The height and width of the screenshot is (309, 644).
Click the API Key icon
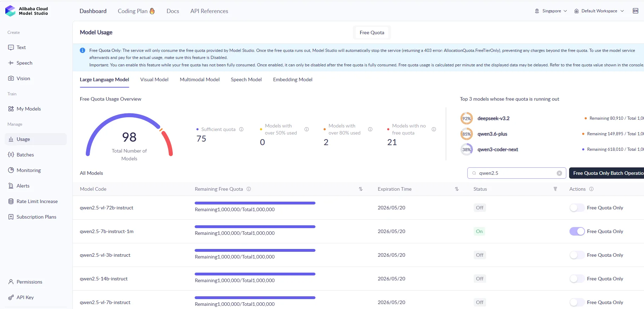(x=11, y=297)
